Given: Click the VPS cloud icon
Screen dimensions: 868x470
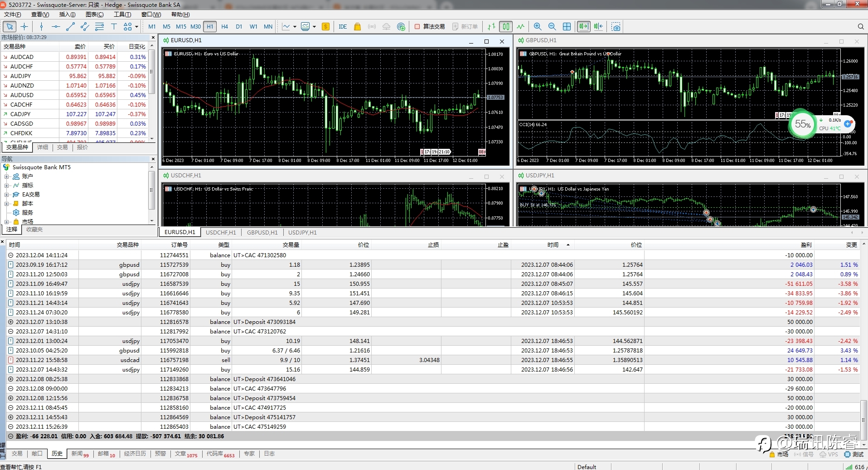Looking at the screenshot, I should 386,27.
